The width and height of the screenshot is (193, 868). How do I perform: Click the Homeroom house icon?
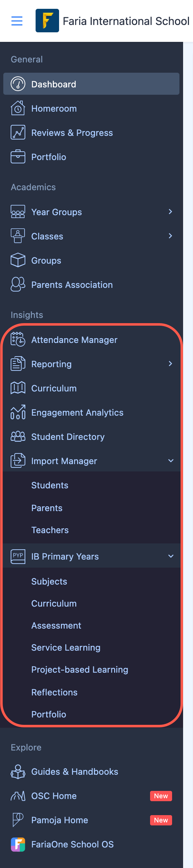click(x=18, y=108)
